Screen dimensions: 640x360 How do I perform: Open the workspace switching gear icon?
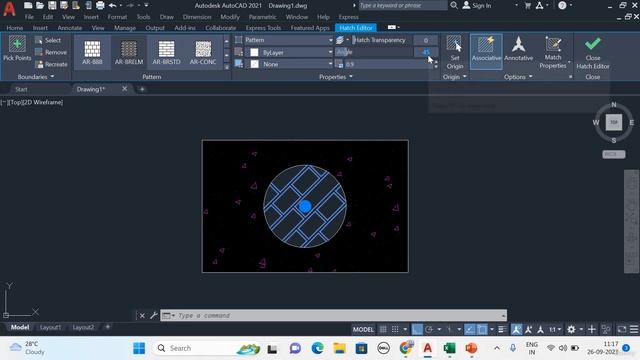point(571,329)
